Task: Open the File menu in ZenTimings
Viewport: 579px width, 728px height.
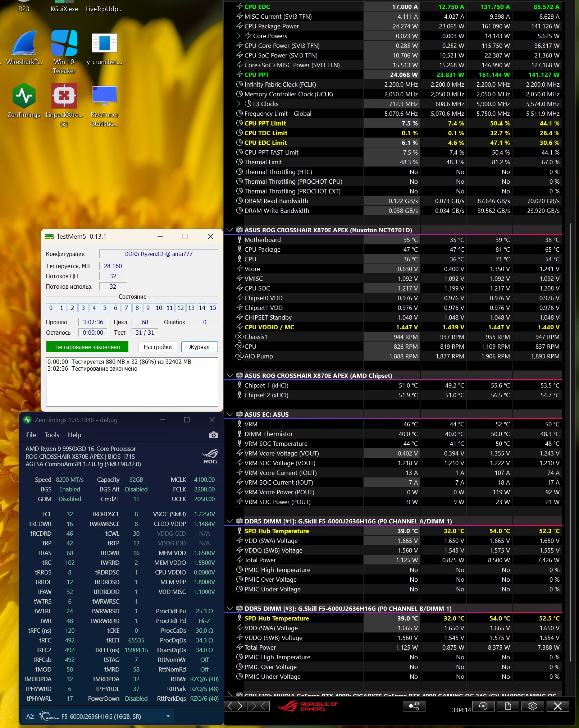Action: (x=31, y=435)
